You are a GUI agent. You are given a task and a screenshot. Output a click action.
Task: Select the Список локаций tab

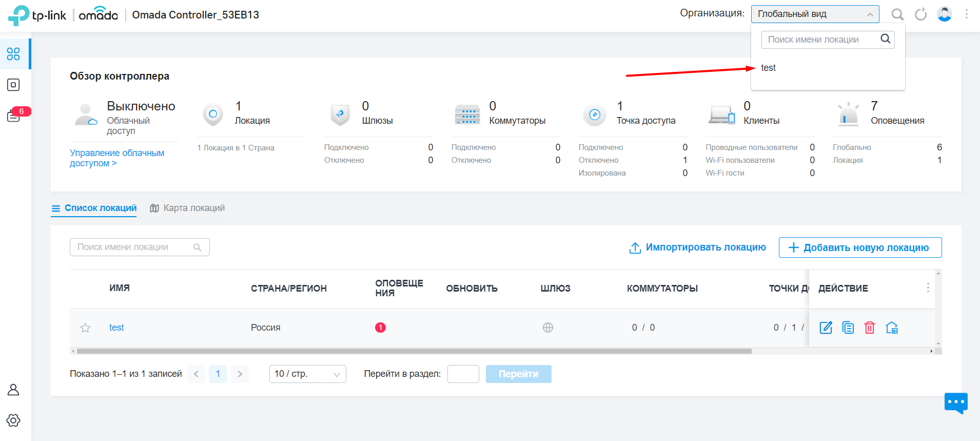(x=94, y=208)
